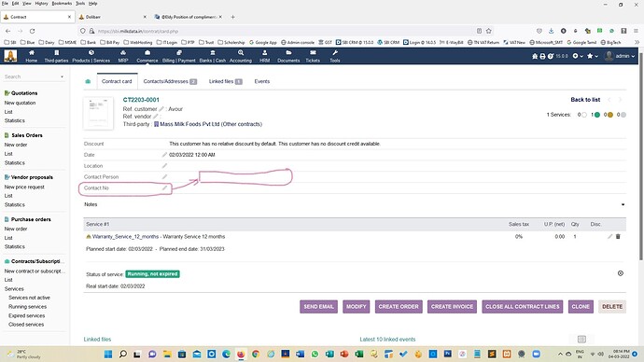
Task: Edit the service line with pencil icon
Action: point(609,236)
